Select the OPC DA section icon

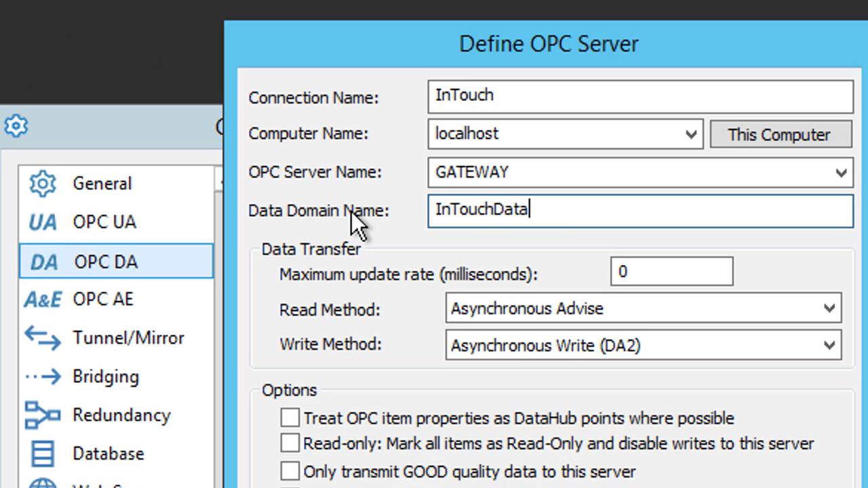43,261
